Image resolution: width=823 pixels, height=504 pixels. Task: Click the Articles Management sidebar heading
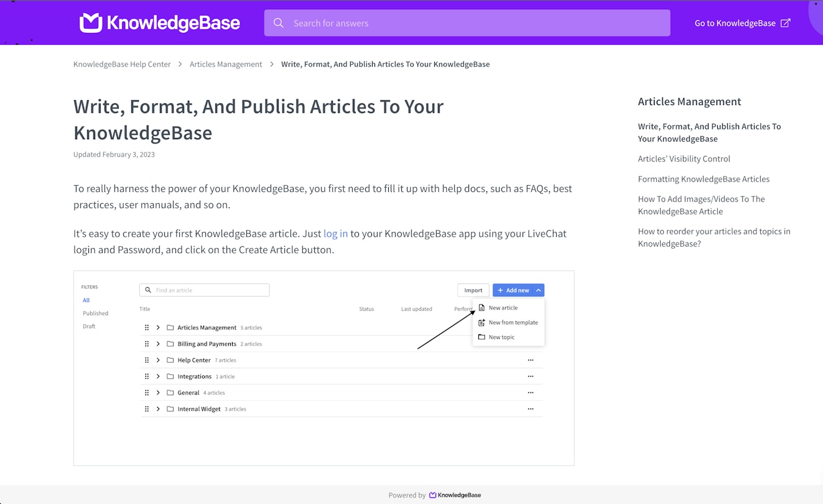(x=689, y=101)
